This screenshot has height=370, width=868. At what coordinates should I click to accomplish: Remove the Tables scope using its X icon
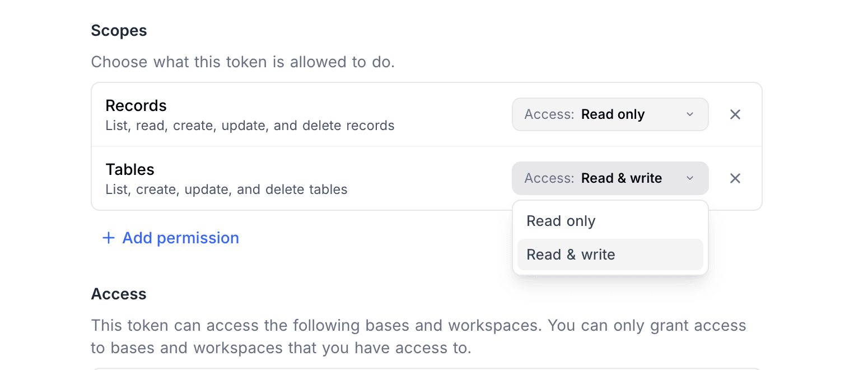[x=735, y=178]
